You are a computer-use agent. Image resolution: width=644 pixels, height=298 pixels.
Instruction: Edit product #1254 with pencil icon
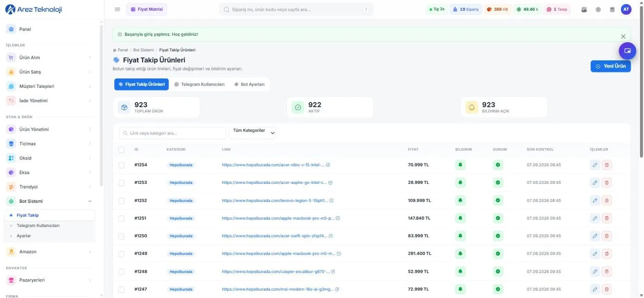tap(595, 165)
